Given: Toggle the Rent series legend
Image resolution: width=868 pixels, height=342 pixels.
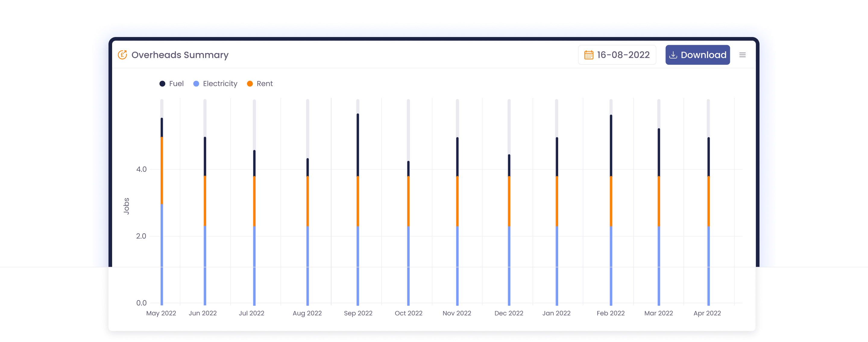Looking at the screenshot, I should [x=265, y=83].
